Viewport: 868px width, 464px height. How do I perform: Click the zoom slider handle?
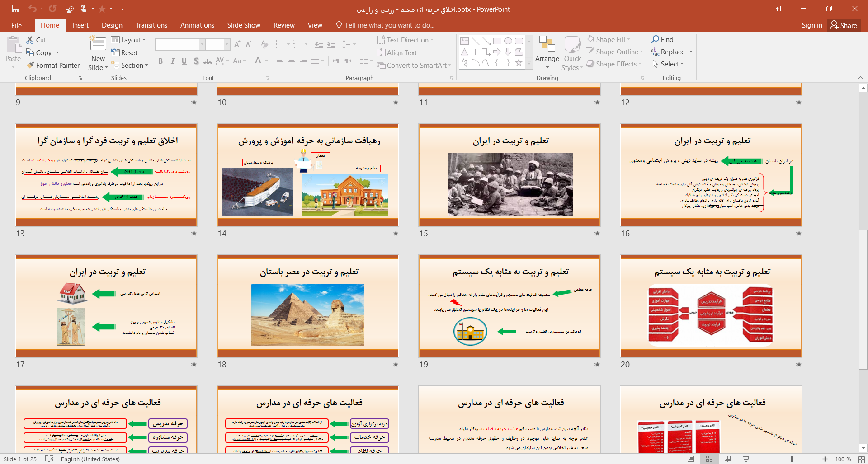(x=792, y=459)
